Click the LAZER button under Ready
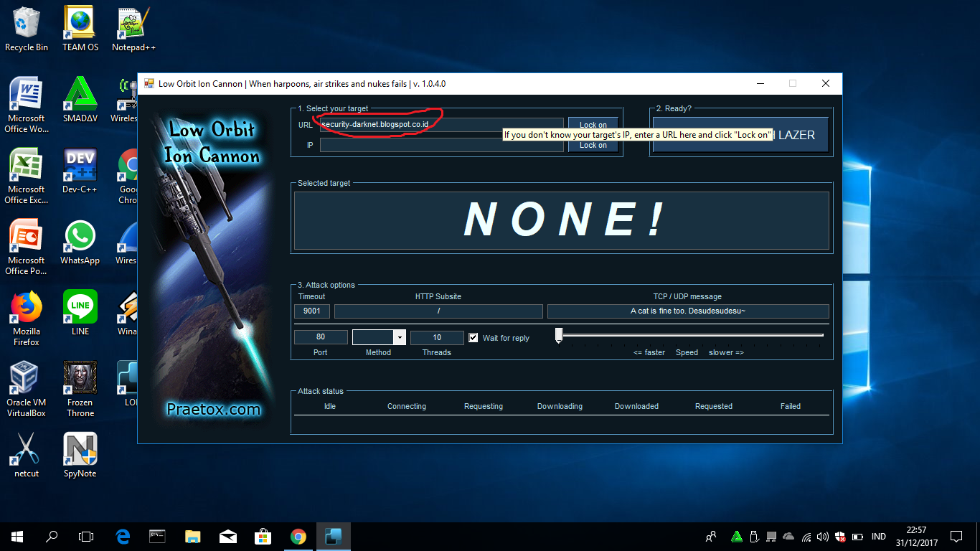The image size is (980, 551). point(740,135)
